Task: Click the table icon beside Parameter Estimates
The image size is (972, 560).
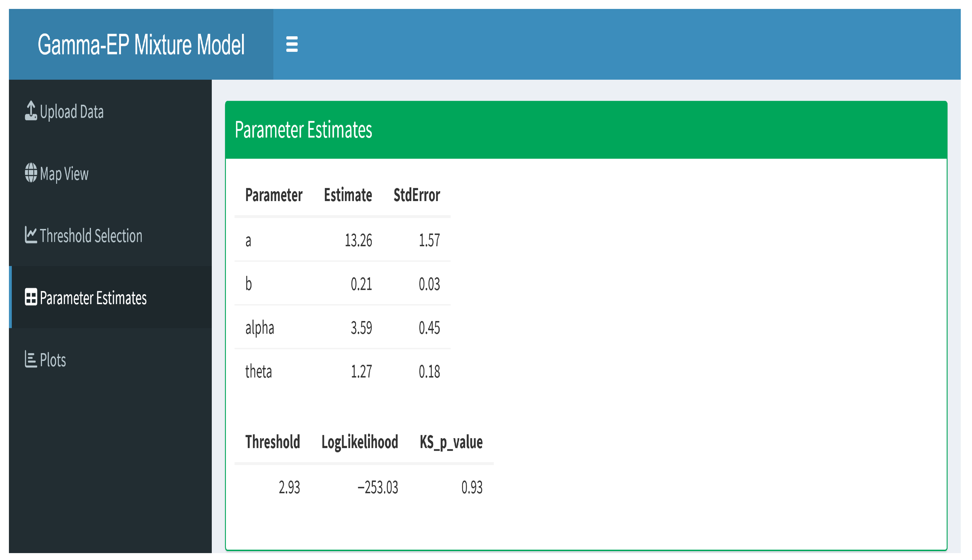Action: pyautogui.click(x=31, y=297)
